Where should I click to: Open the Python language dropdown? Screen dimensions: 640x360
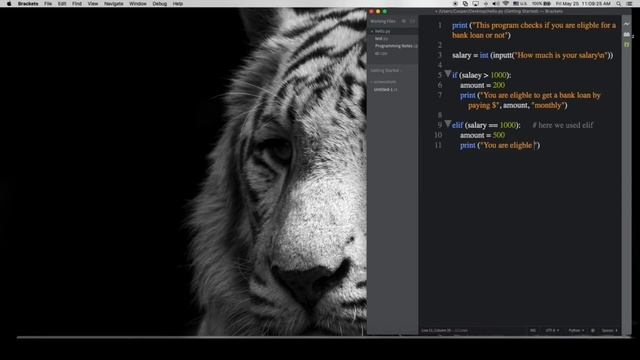(576, 331)
